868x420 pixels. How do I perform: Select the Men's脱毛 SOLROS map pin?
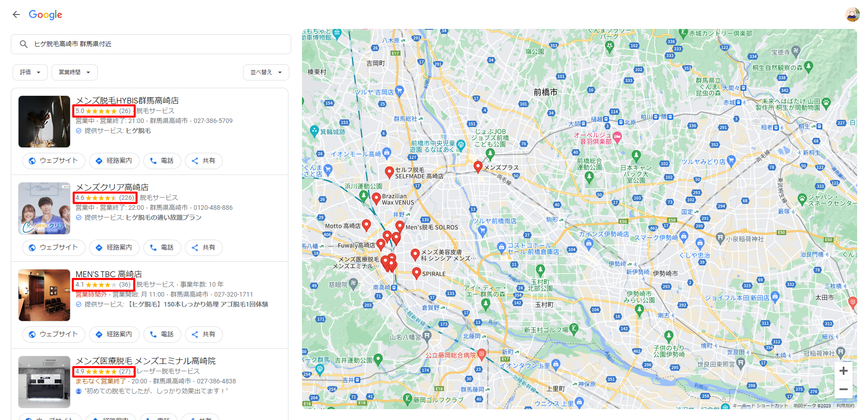coord(400,226)
